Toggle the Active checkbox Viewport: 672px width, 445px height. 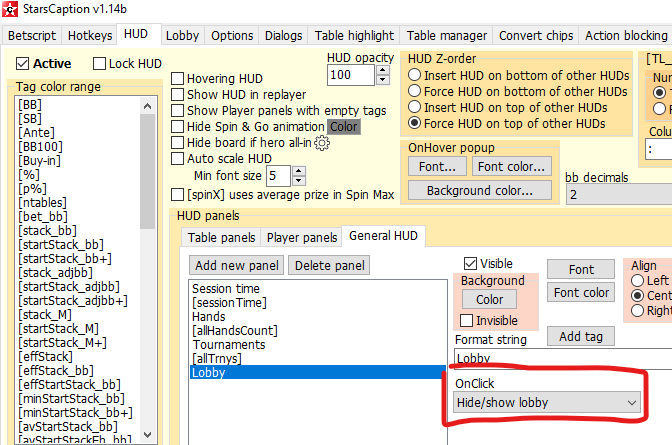click(x=22, y=64)
